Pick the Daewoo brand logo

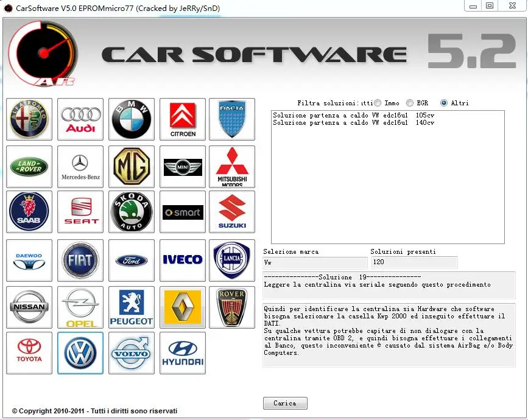[x=29, y=261]
